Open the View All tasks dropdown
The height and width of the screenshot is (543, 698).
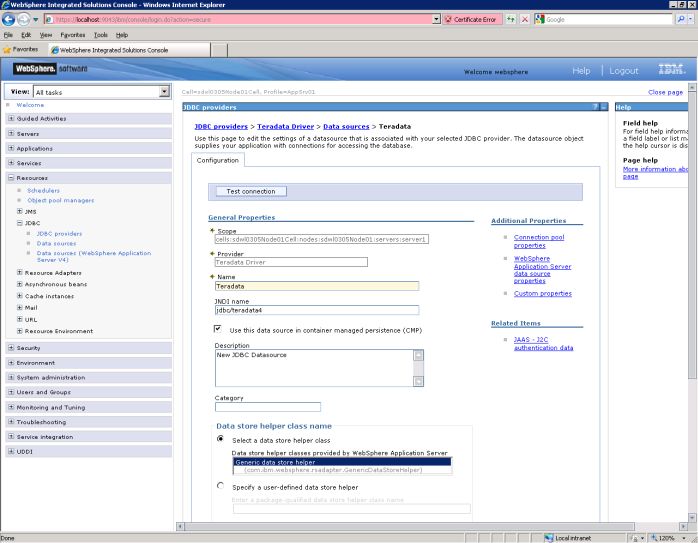164,92
